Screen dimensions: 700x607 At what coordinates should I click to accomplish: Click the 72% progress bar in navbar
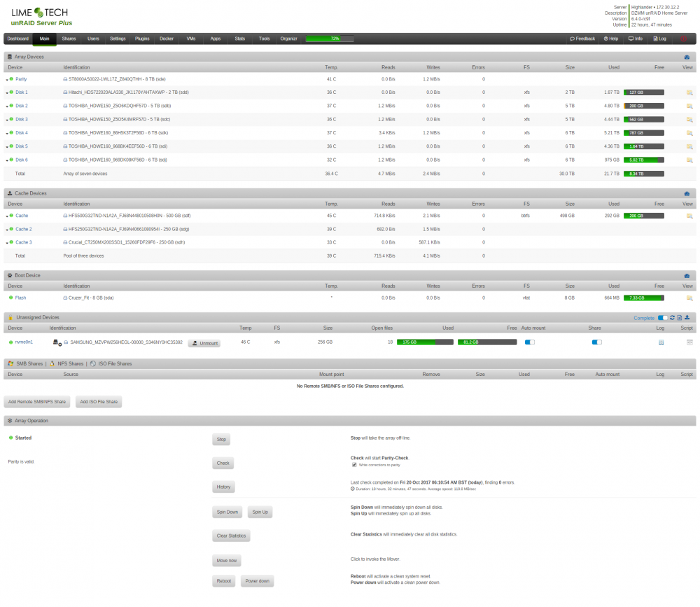point(330,39)
